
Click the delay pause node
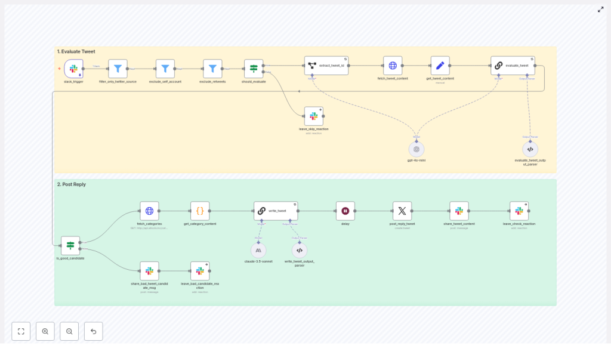coord(345,210)
